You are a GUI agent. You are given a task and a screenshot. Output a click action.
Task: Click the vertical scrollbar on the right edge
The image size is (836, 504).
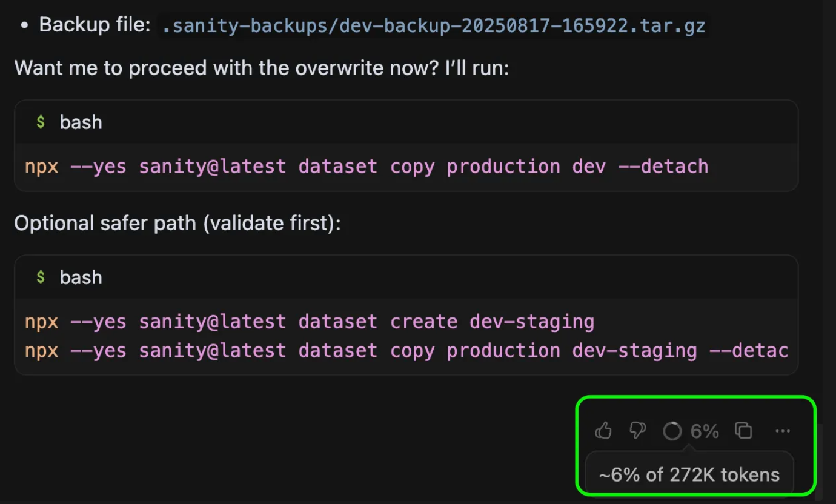[x=829, y=252]
